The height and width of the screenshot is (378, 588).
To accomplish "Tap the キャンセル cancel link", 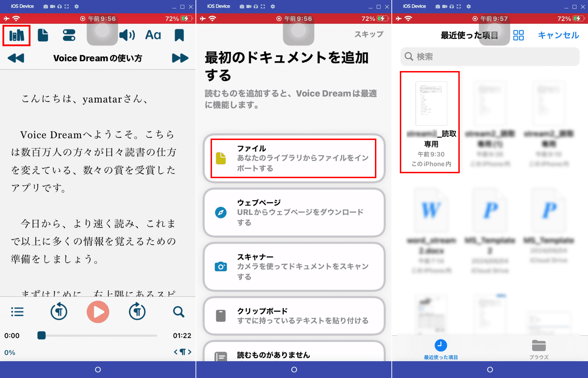I will 559,35.
